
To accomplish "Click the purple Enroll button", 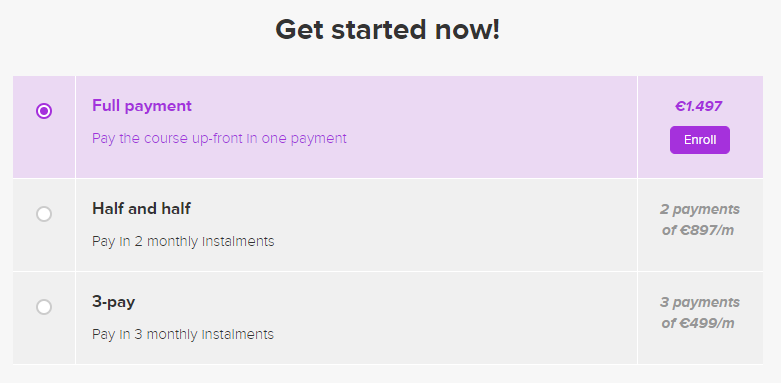I will 700,140.
